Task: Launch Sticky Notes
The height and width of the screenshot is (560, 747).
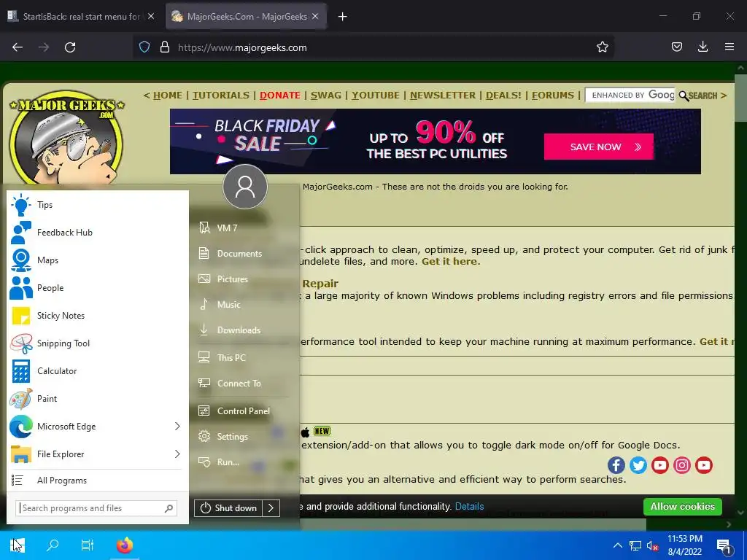Action: tap(97, 315)
